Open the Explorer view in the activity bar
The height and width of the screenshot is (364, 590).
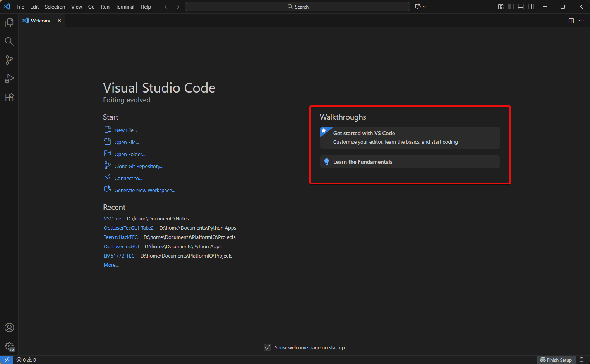[x=9, y=23]
